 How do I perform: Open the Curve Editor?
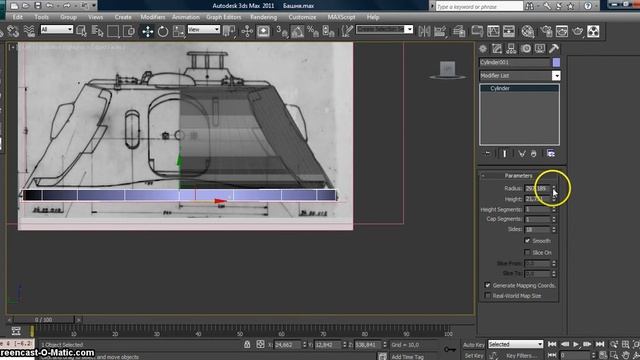pos(493,31)
